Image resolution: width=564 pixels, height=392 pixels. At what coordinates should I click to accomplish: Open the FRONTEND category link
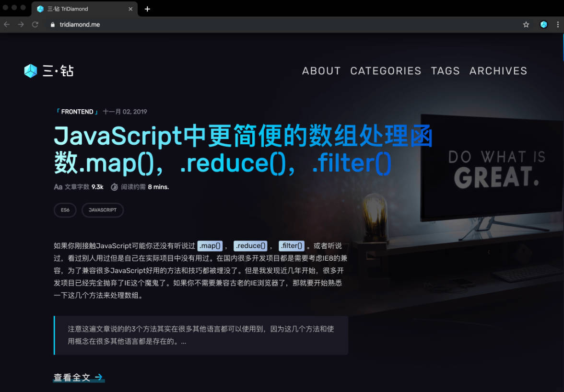77,112
